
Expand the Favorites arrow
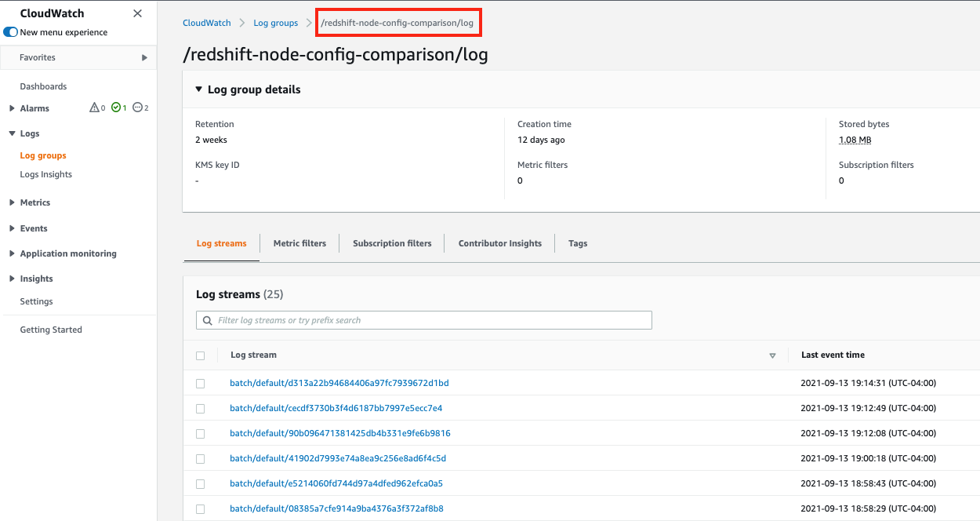coord(144,57)
